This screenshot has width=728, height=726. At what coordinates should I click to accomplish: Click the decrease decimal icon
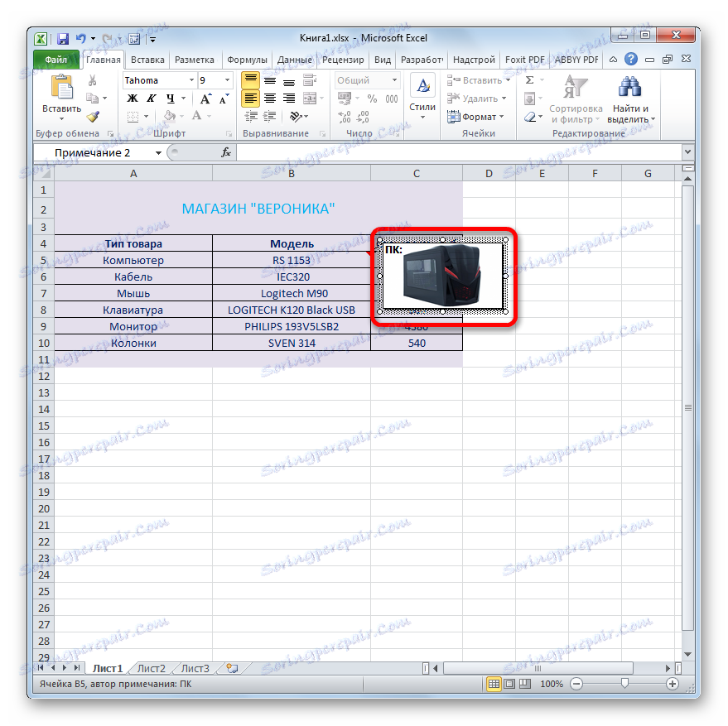coord(363,117)
